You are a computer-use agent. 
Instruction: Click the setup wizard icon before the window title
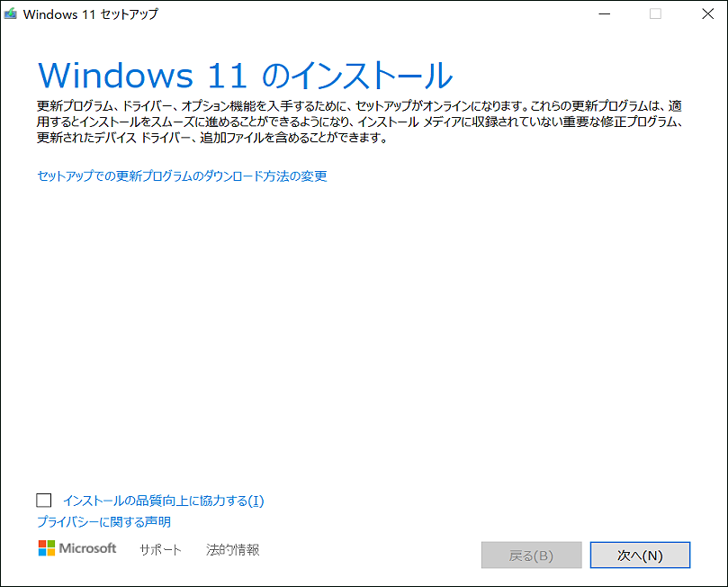pos(13,14)
